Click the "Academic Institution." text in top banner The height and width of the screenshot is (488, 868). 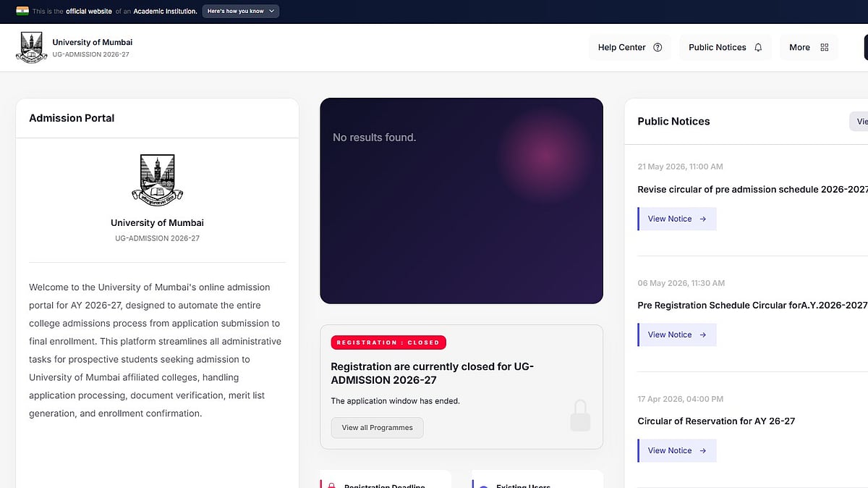coord(165,12)
